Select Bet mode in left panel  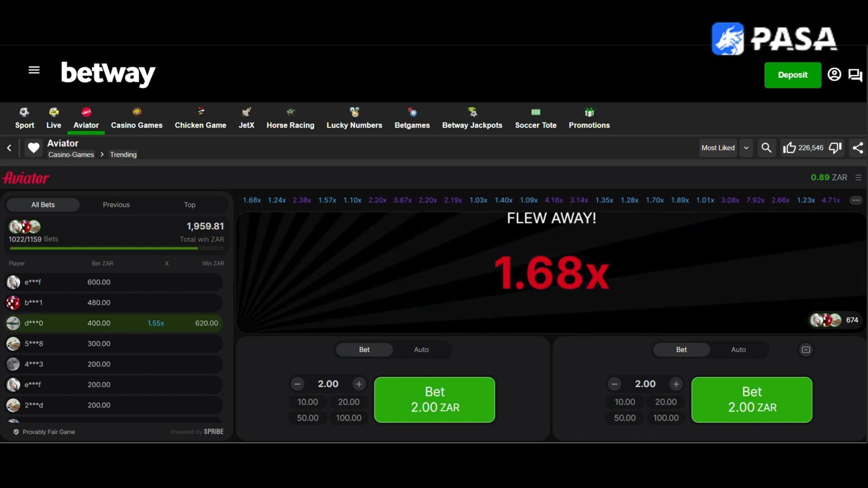(x=364, y=350)
